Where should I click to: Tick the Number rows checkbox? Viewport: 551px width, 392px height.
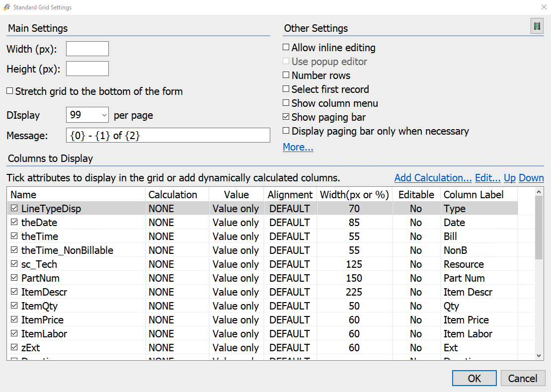click(286, 75)
